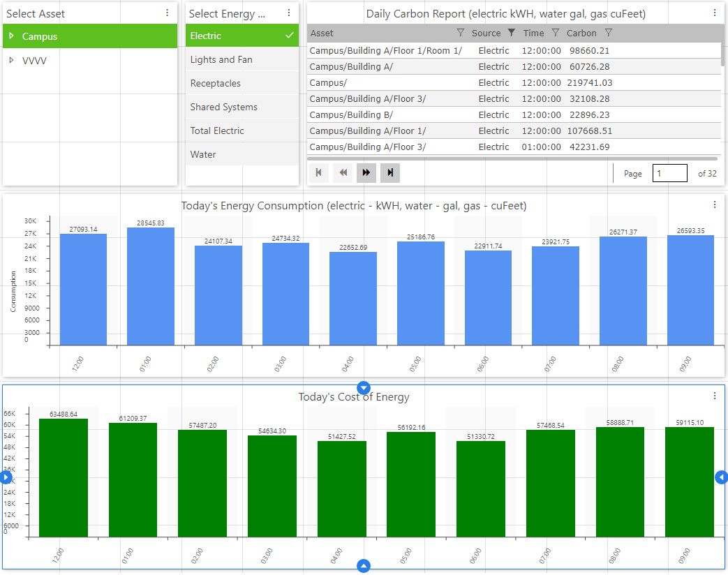The image size is (728, 575).
Task: Select the Campus asset
Action: (x=90, y=36)
